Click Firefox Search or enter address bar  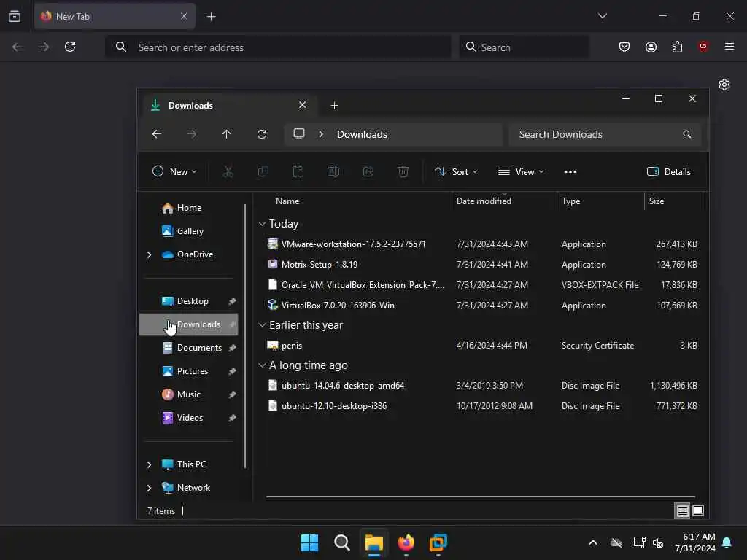tap(278, 47)
